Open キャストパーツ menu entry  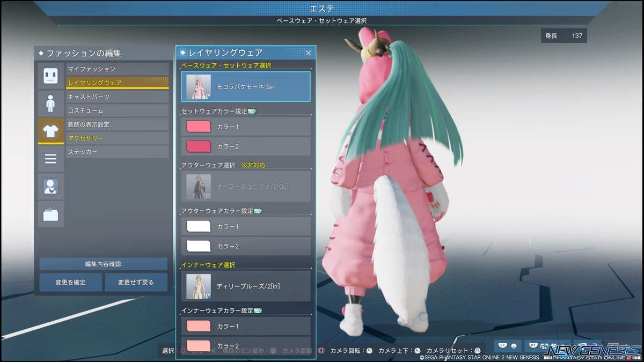[118, 97]
